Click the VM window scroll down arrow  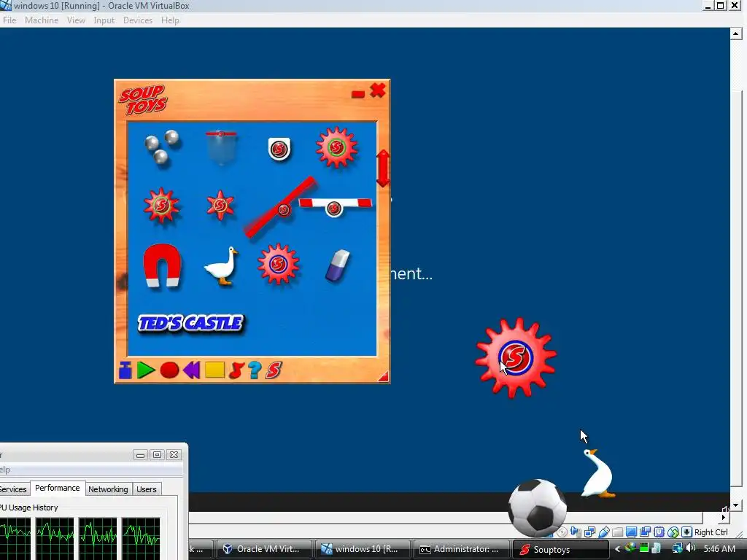point(735,505)
